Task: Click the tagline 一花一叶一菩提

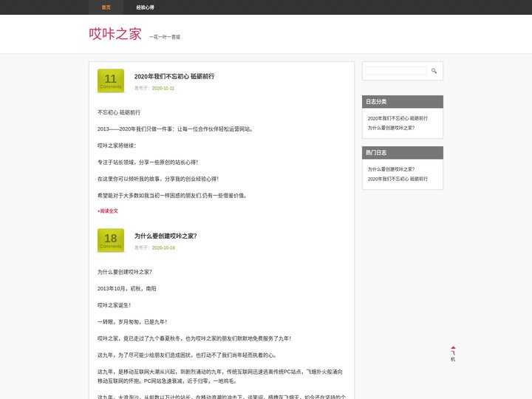Action: (x=165, y=37)
